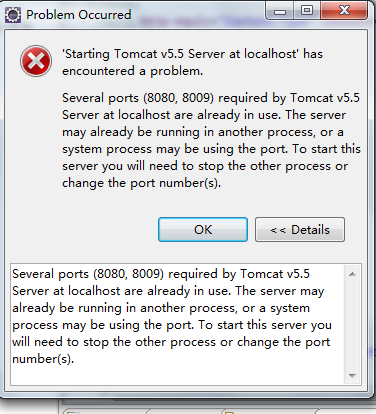Click the empty space below the details text
The image size is (376, 414).
[178, 376]
